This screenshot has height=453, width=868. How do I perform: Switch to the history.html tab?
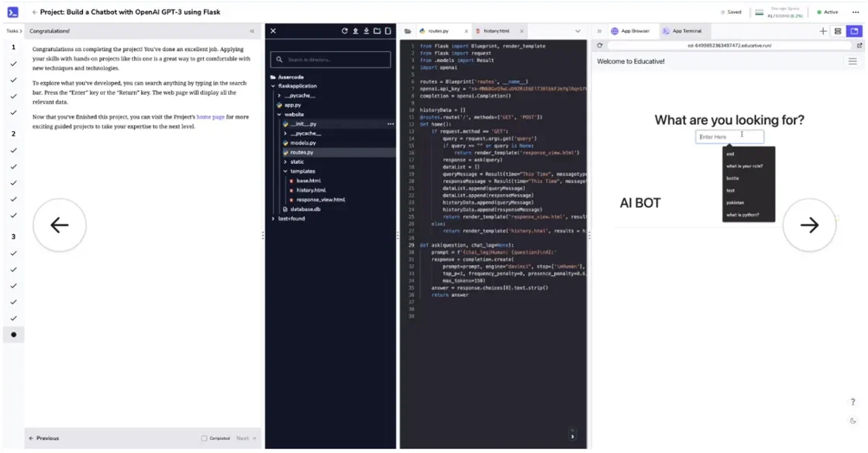click(495, 31)
